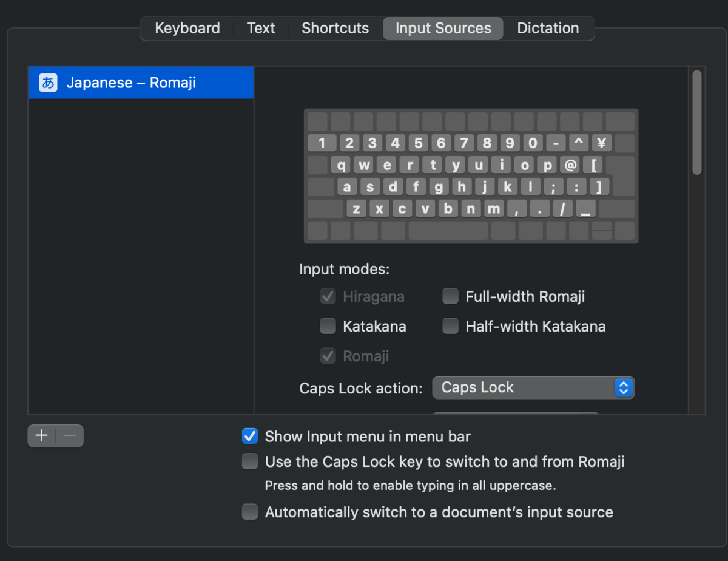Enable Caps Lock key switching to Romaji
Screen dimensions: 728x561
pos(250,462)
